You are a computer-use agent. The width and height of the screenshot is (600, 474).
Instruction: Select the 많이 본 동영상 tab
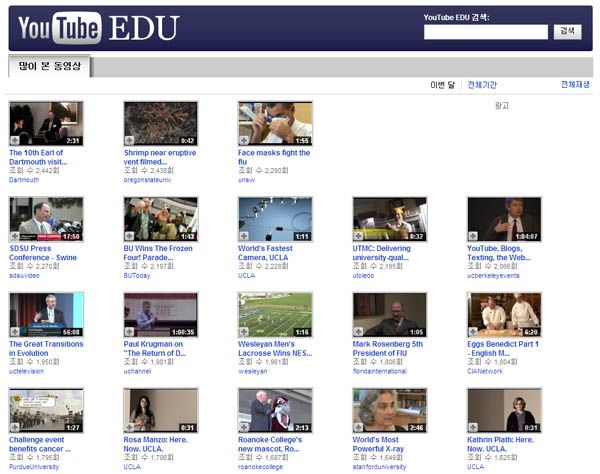pyautogui.click(x=49, y=66)
